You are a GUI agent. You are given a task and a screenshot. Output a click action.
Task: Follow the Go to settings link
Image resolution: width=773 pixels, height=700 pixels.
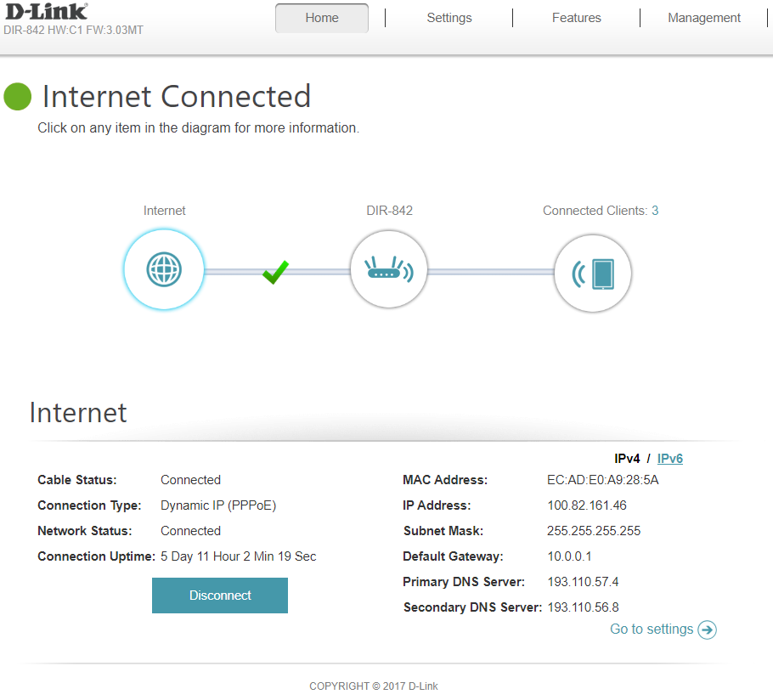(x=652, y=629)
